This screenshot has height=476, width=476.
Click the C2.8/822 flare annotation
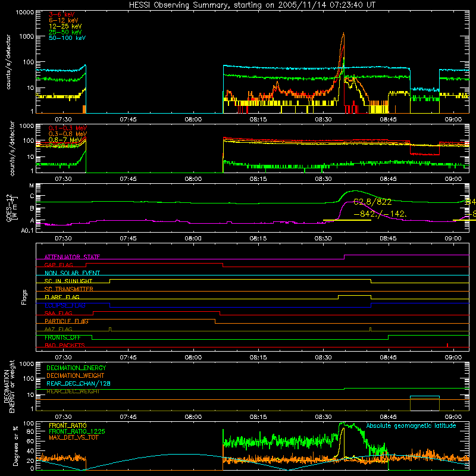pyautogui.click(x=372, y=202)
